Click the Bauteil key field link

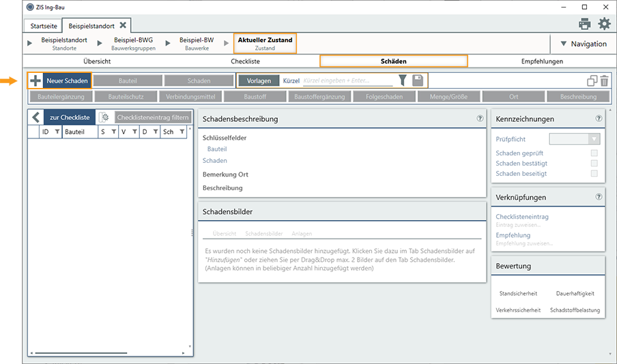click(217, 149)
